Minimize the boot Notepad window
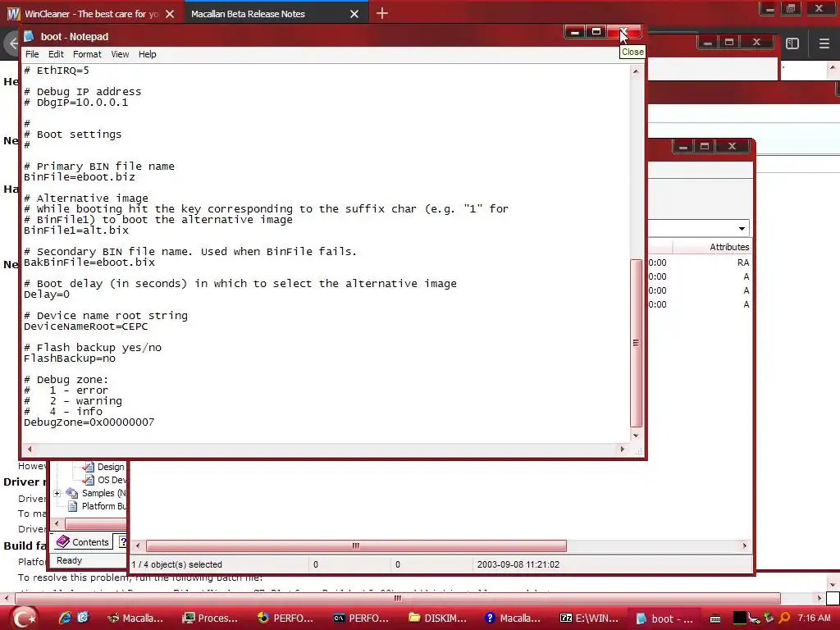 pyautogui.click(x=575, y=32)
